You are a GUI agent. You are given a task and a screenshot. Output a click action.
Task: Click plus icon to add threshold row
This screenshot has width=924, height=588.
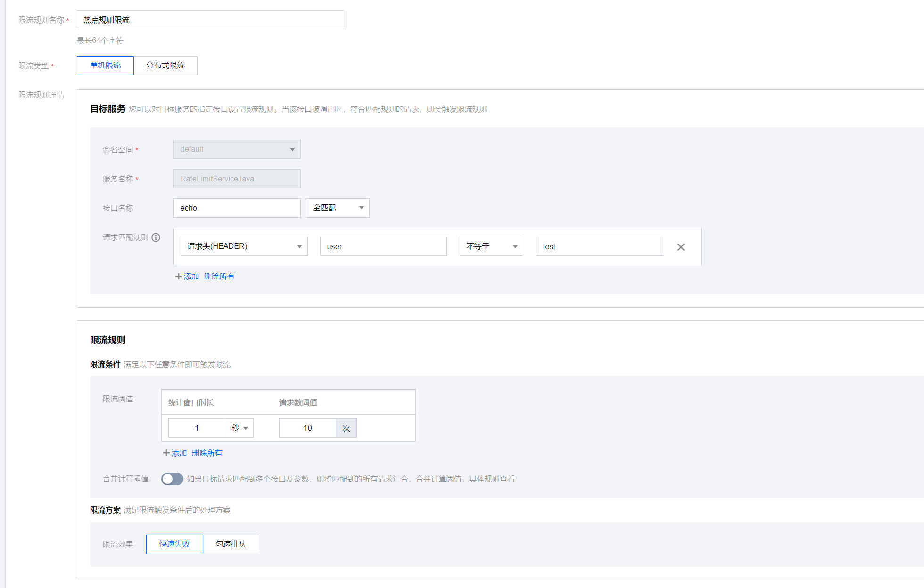[166, 453]
